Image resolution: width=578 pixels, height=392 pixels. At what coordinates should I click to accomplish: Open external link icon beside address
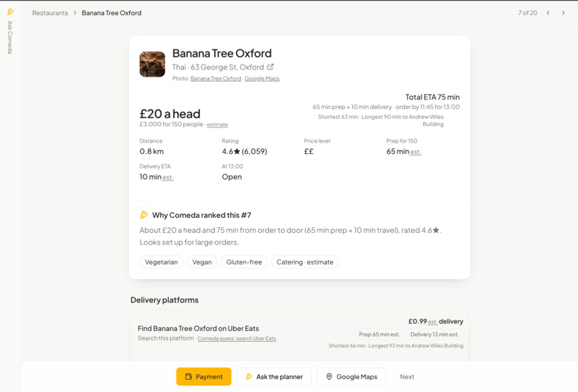pos(270,67)
